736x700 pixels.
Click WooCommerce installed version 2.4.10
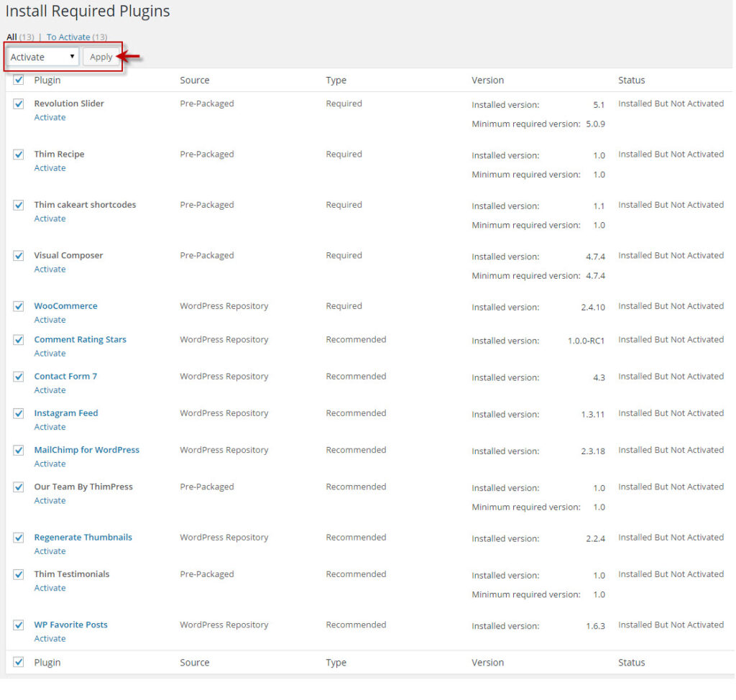point(593,308)
